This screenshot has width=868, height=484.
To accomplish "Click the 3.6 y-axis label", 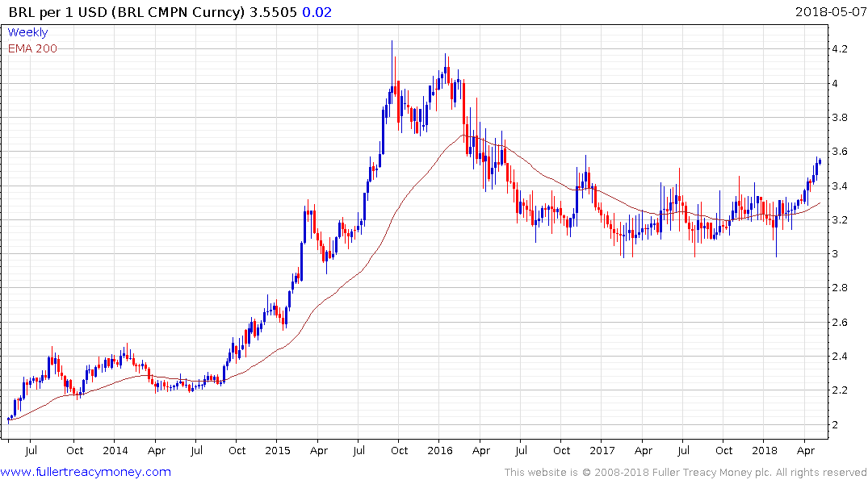I will [x=840, y=152].
